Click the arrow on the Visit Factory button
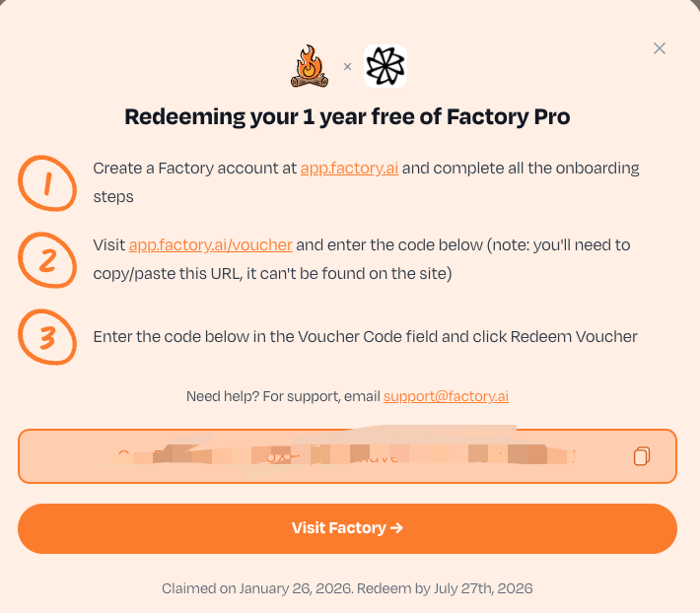 click(x=396, y=528)
